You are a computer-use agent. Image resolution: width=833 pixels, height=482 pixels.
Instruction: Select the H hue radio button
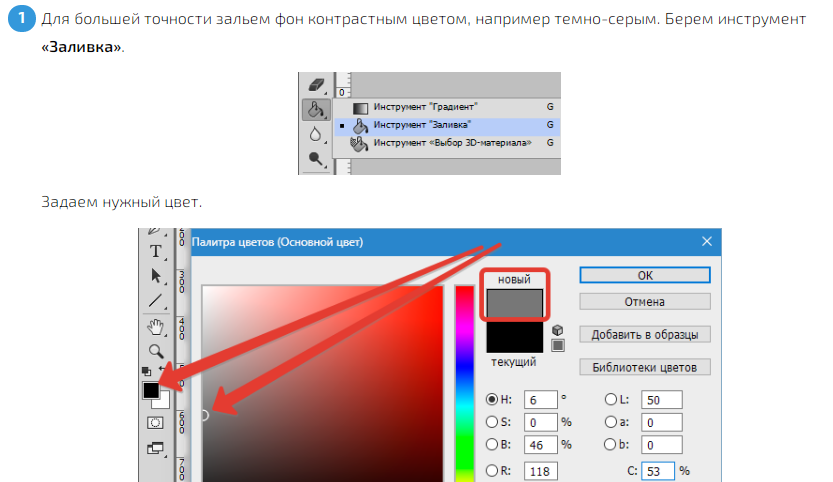(x=492, y=399)
